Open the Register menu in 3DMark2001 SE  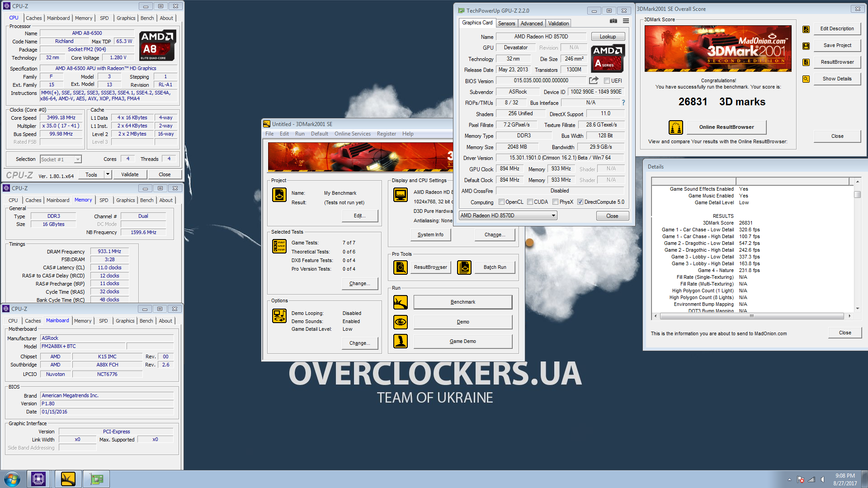tap(386, 134)
